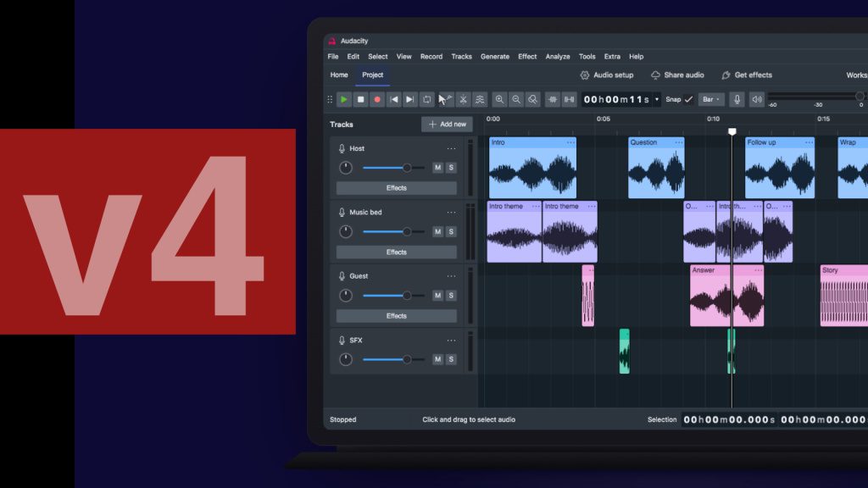Click the playhead marker on the timeline
Screen dimensions: 868x488
point(732,131)
